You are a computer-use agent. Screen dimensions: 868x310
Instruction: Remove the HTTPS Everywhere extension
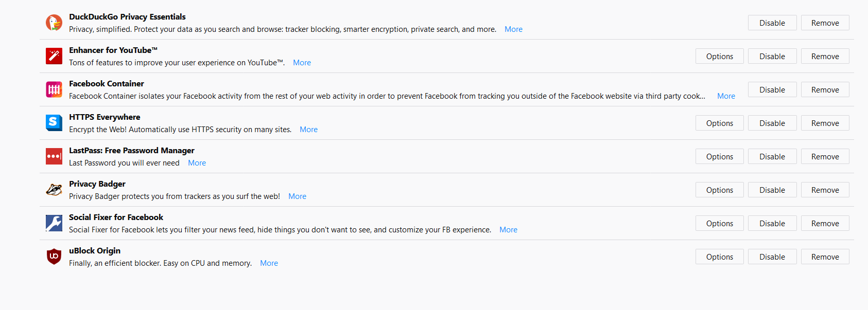pyautogui.click(x=825, y=123)
